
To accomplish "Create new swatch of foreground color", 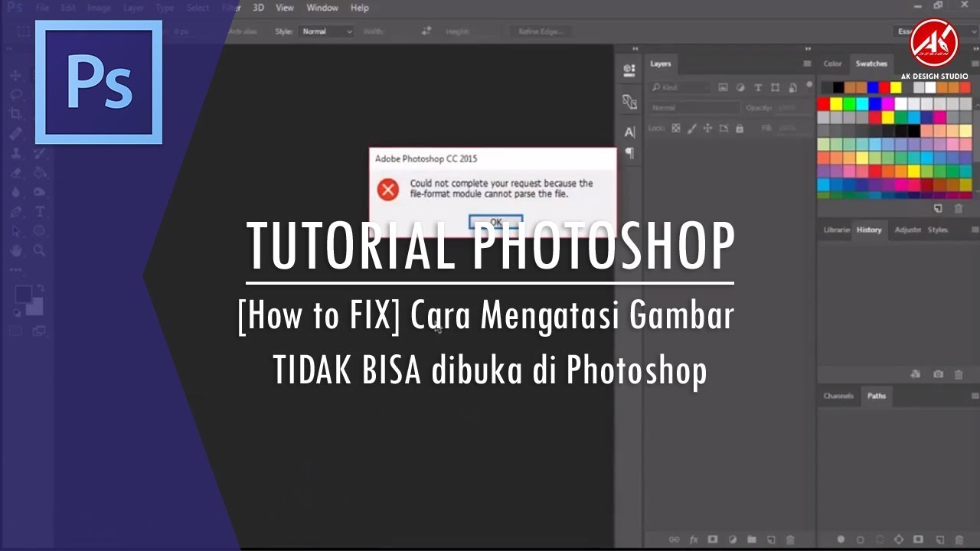I will click(938, 208).
